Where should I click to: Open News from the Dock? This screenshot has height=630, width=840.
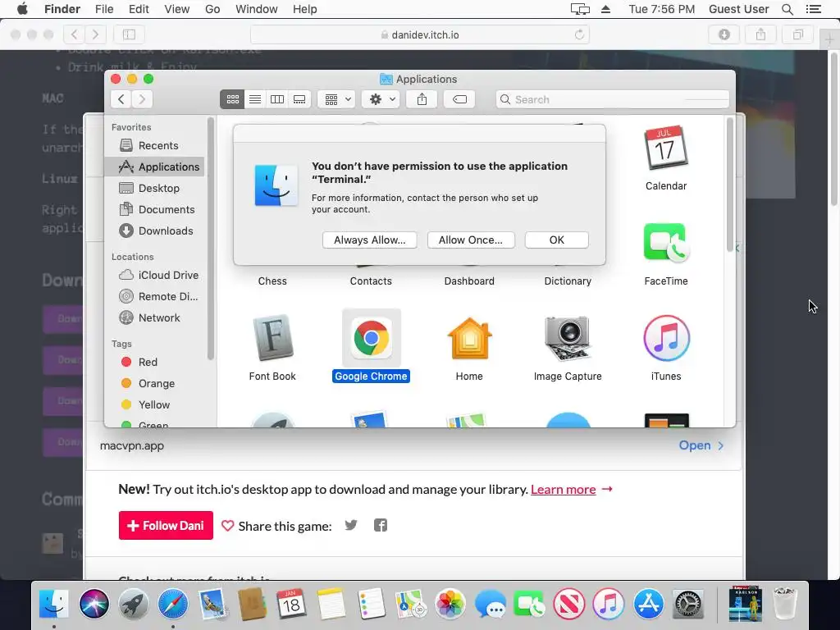[x=569, y=604]
